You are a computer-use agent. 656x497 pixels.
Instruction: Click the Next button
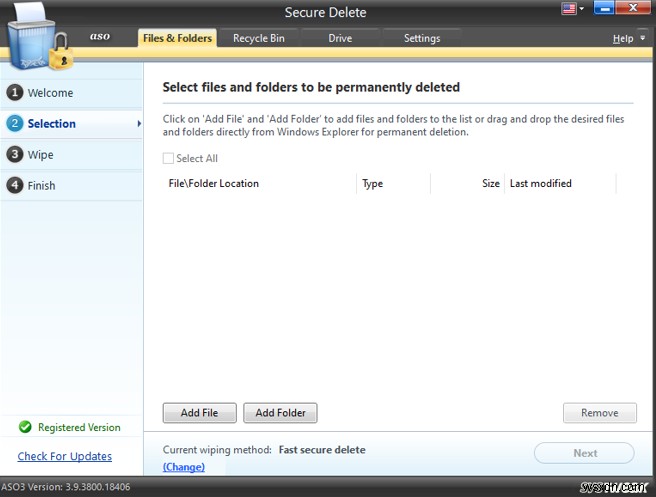tap(584, 453)
